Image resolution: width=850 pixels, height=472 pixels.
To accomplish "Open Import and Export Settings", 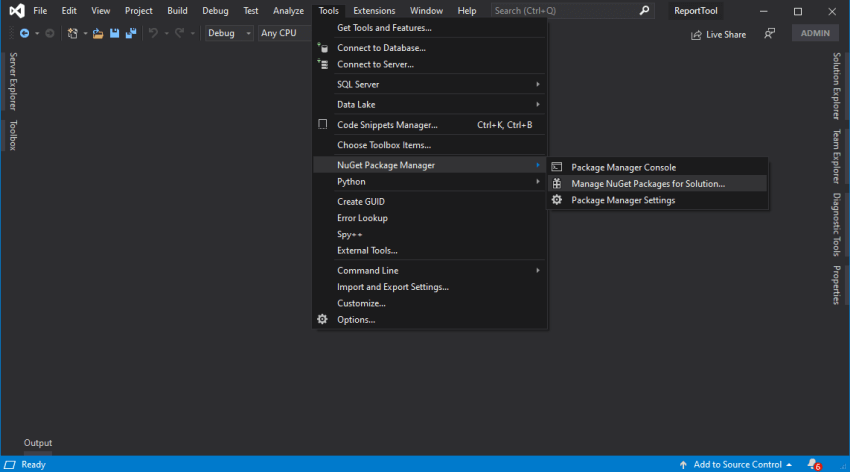I will pyautogui.click(x=429, y=287).
